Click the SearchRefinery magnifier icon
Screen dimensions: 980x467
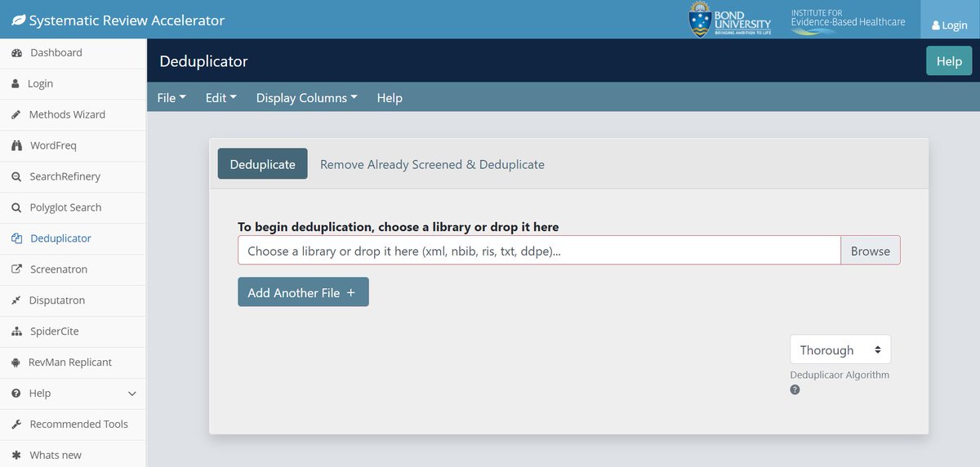point(16,177)
